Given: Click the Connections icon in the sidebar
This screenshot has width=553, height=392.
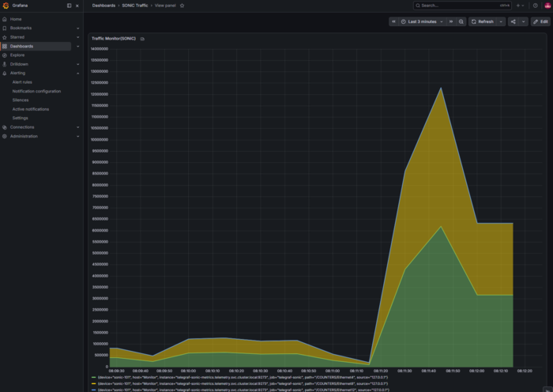Looking at the screenshot, I should tap(5, 127).
